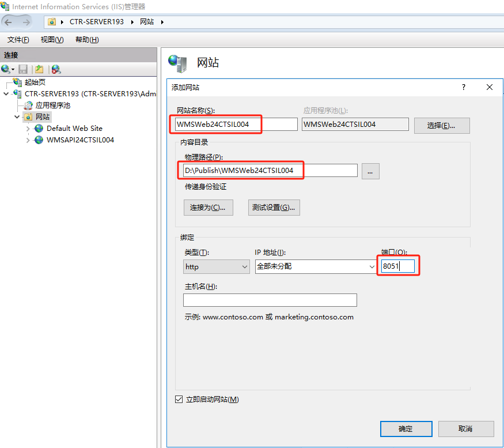Click the delete connection icon
504x448 pixels.
[55, 69]
